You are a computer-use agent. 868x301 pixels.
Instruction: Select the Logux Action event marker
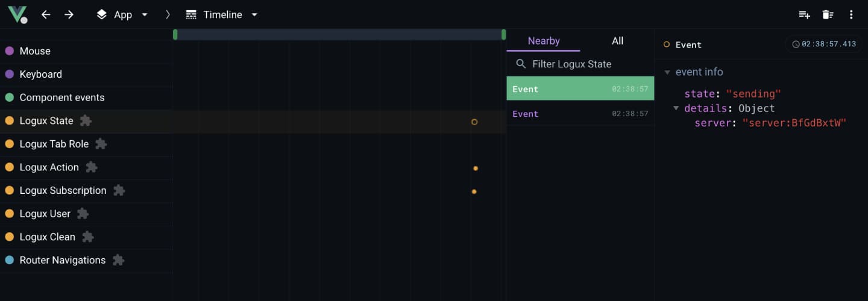(x=476, y=169)
